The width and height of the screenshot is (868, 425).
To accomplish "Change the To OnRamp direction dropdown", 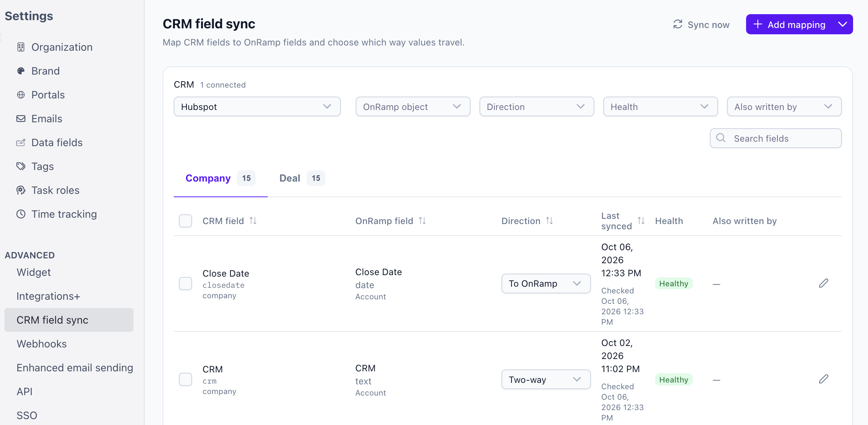I will (x=546, y=283).
